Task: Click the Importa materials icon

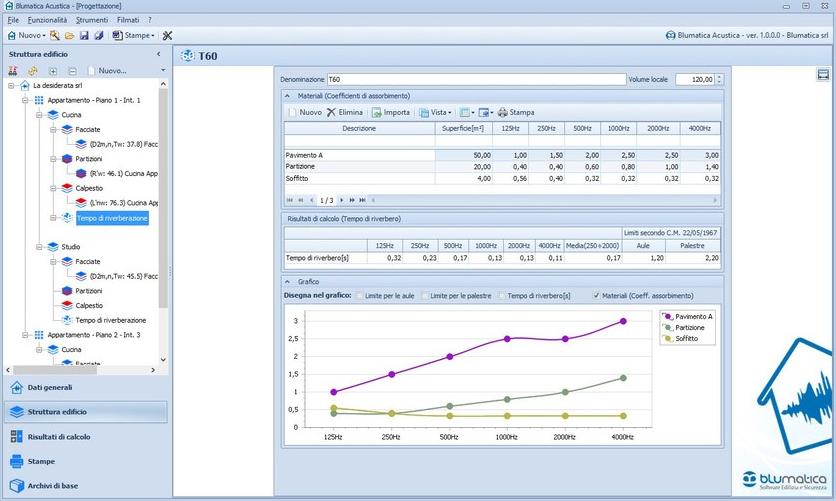Action: point(390,113)
